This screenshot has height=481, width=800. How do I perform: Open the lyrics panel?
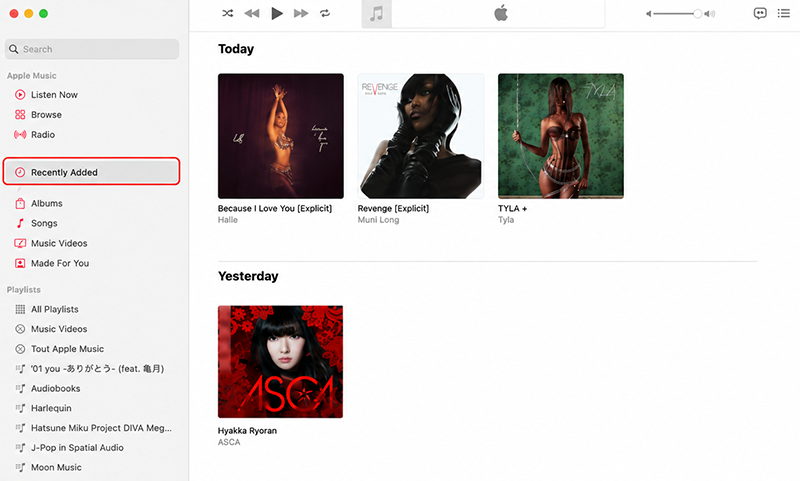(x=760, y=13)
